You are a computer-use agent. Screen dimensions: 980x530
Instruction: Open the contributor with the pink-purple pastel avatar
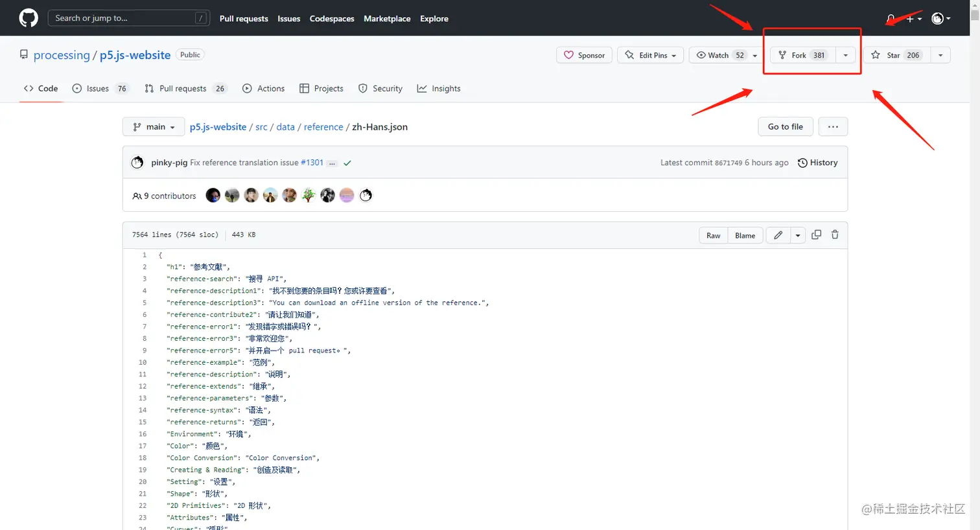tap(347, 195)
